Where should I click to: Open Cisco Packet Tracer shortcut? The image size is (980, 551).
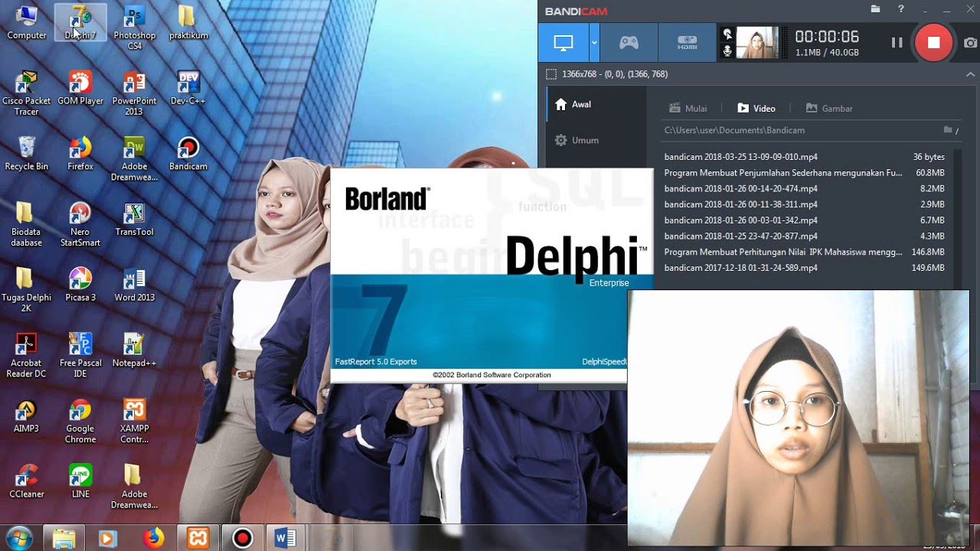[x=27, y=93]
